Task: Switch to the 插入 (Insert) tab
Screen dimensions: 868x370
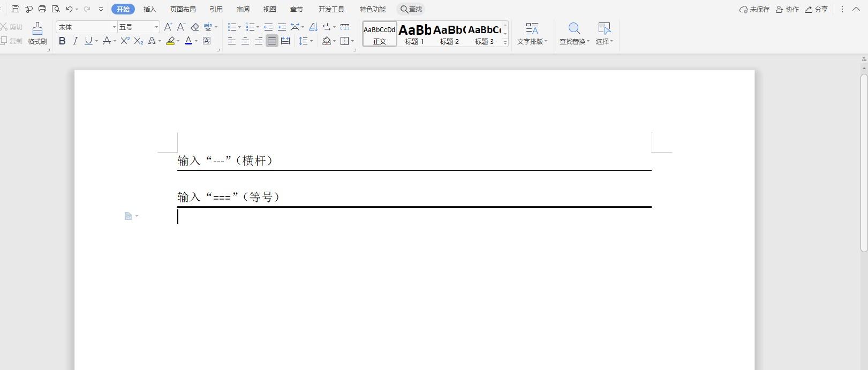Action: point(150,9)
